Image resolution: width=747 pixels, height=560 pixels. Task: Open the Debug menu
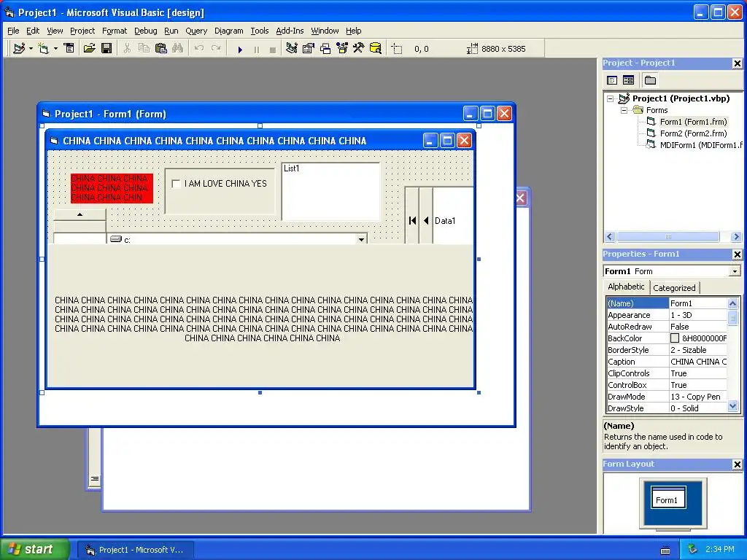[x=145, y=31]
